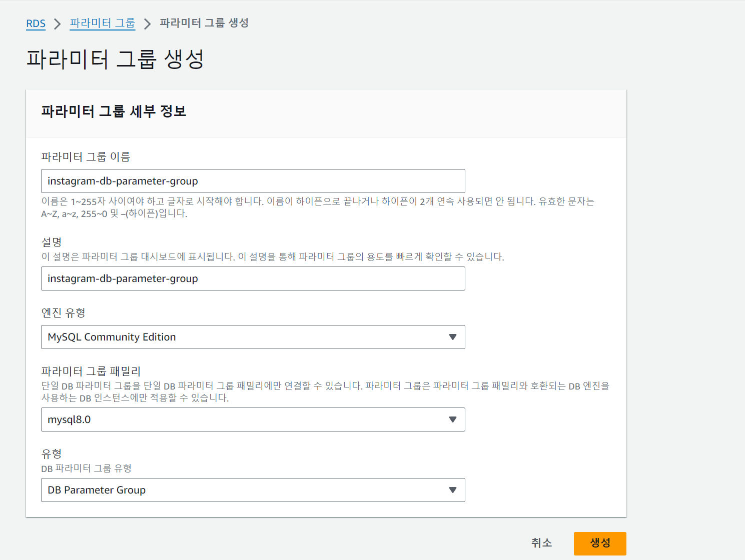Click the DB 파라미터 그룹 유형 hint text
The width and height of the screenshot is (745, 560).
[x=86, y=468]
